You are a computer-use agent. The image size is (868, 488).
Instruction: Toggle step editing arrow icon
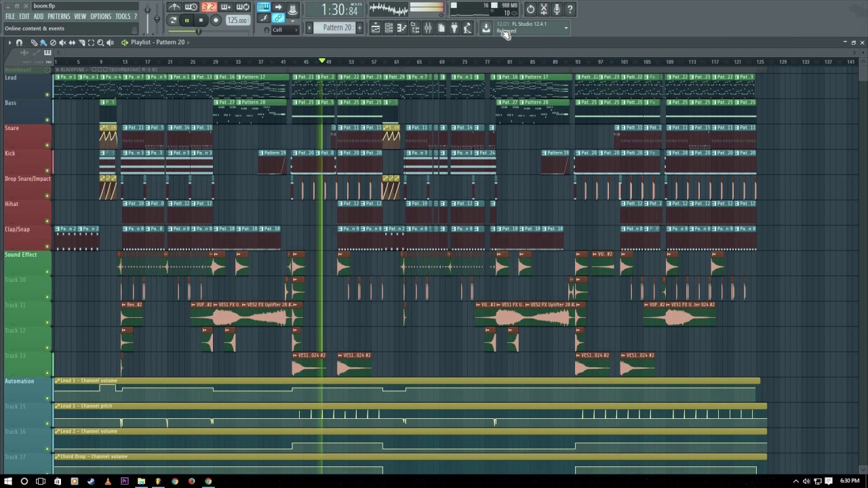(x=278, y=7)
